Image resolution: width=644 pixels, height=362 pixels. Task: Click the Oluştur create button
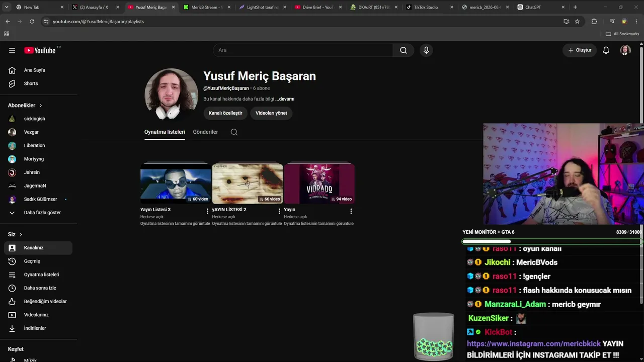[x=580, y=50]
